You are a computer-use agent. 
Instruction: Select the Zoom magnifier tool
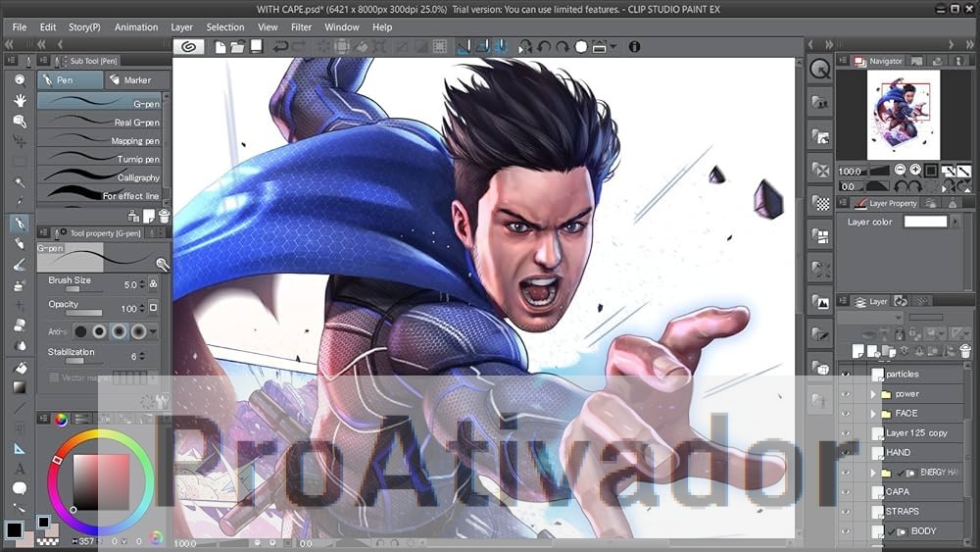pyautogui.click(x=20, y=79)
